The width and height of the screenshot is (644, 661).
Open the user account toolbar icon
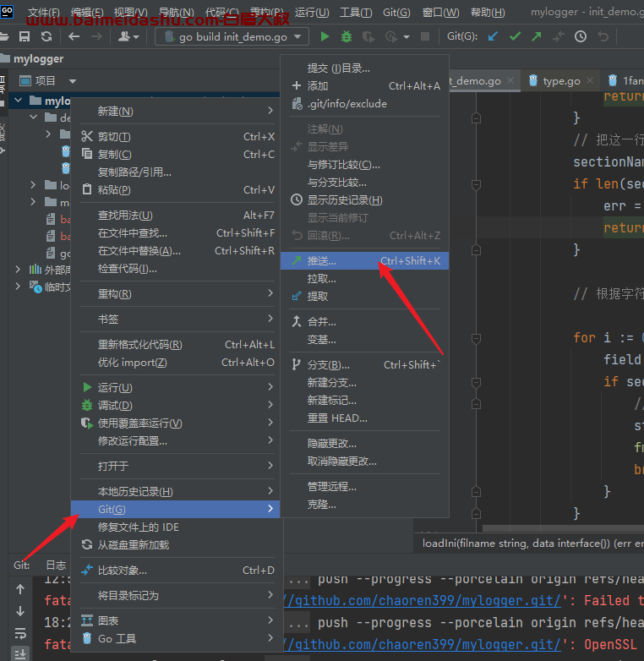[x=128, y=36]
